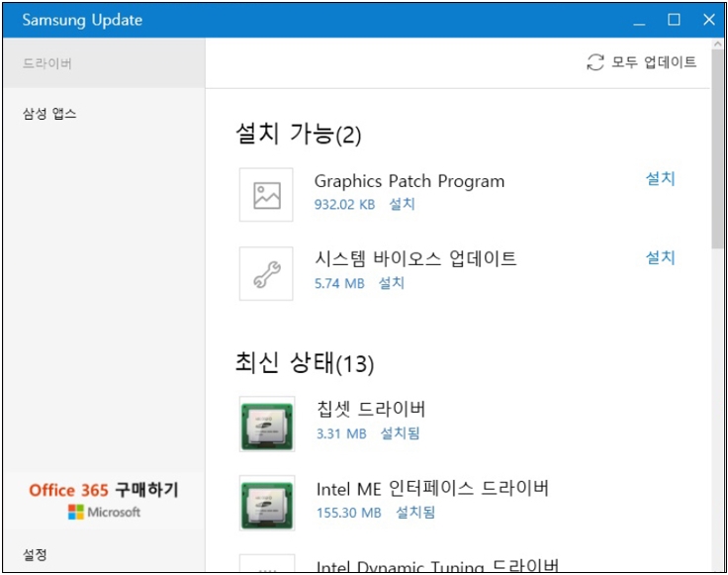The image size is (728, 575).
Task: Click the vertical scrollbar thumb
Action: 717,148
